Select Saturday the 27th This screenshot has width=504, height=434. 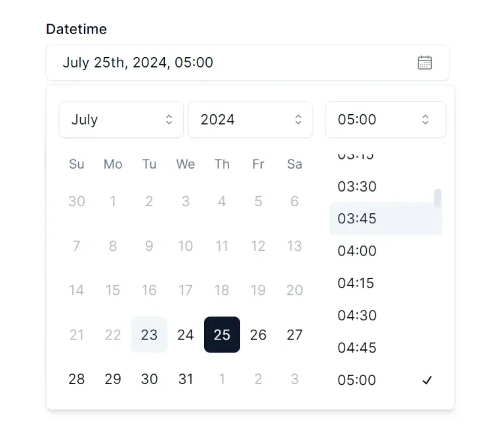tap(295, 335)
